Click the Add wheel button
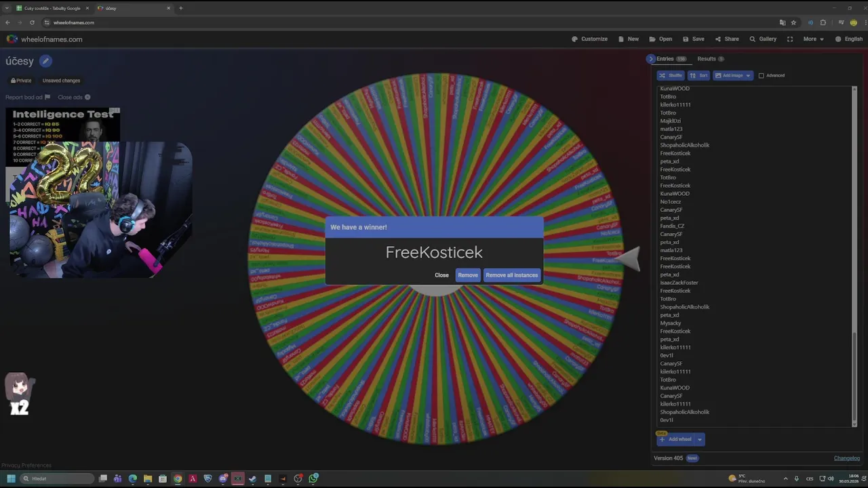The image size is (868, 488). (x=675, y=439)
